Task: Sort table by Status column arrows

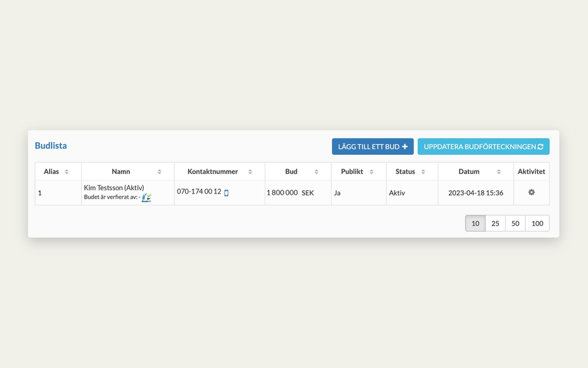Action: click(x=423, y=171)
